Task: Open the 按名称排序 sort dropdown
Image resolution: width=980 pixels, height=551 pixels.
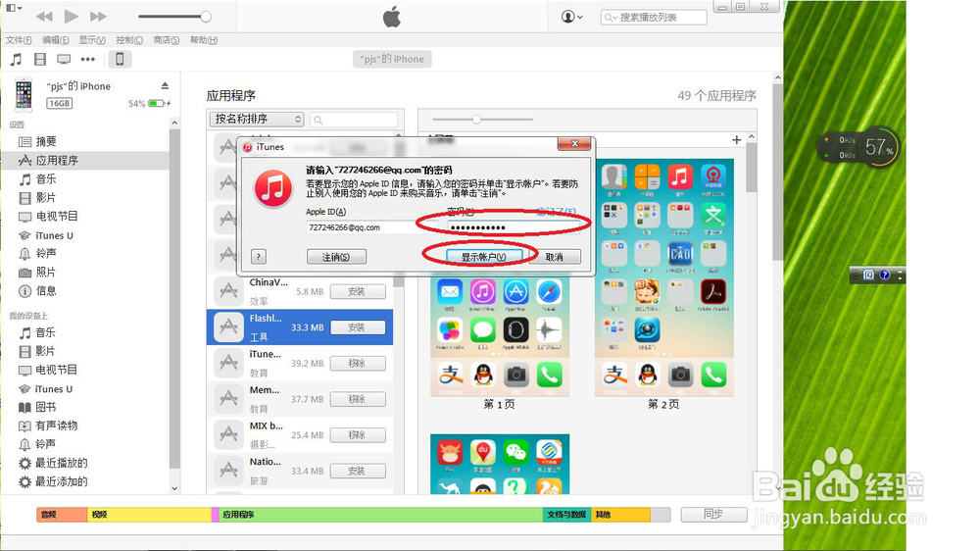Action: click(256, 119)
